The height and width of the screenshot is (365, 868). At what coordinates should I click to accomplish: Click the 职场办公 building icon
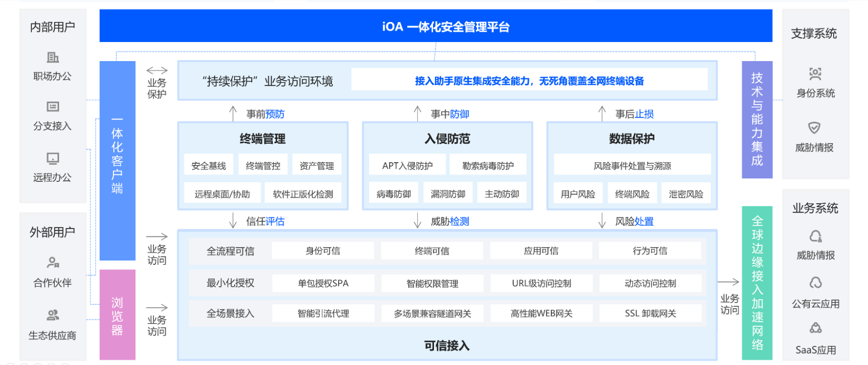(x=53, y=58)
